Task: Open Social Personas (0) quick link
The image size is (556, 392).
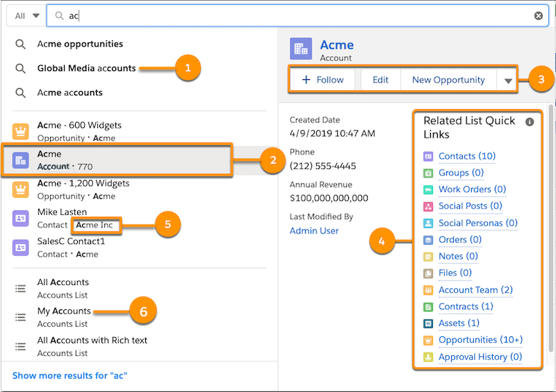Action: pyautogui.click(x=478, y=223)
